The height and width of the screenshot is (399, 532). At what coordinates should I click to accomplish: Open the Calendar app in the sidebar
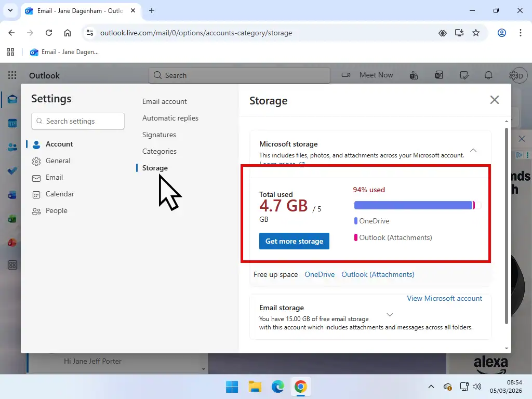[x=12, y=123]
